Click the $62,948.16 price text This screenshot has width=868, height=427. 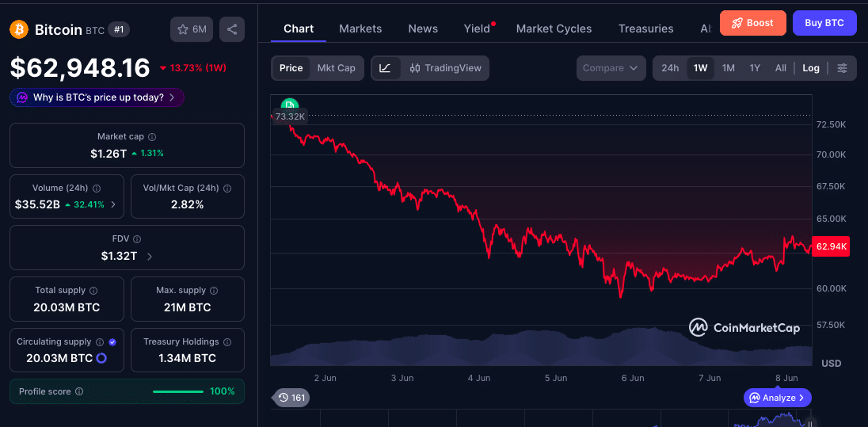[80, 68]
